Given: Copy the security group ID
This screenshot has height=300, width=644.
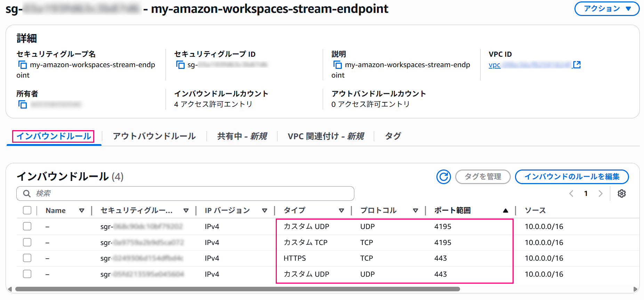Looking at the screenshot, I should 180,65.
